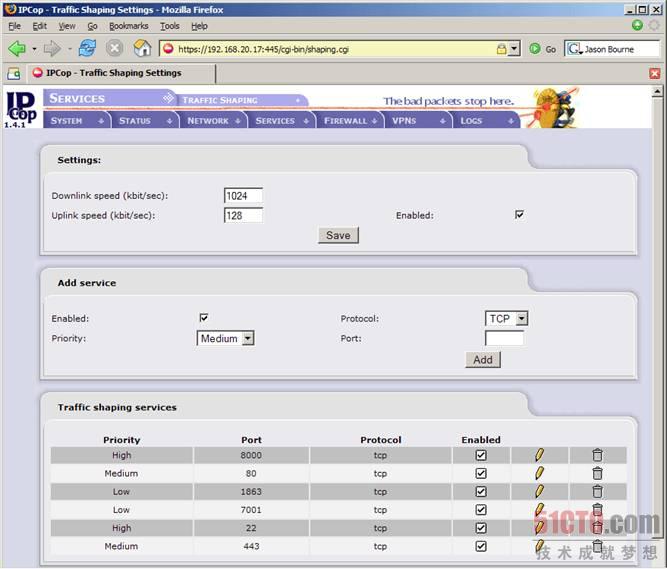Toggle the Enabled checkbox for port 7001
Viewport: 667px width, 569px height.
481,510
